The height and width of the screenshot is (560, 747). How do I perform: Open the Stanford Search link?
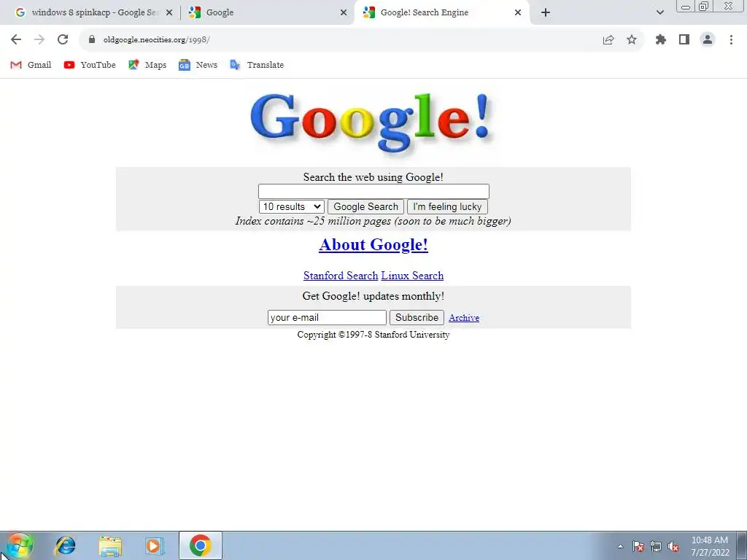[341, 276]
